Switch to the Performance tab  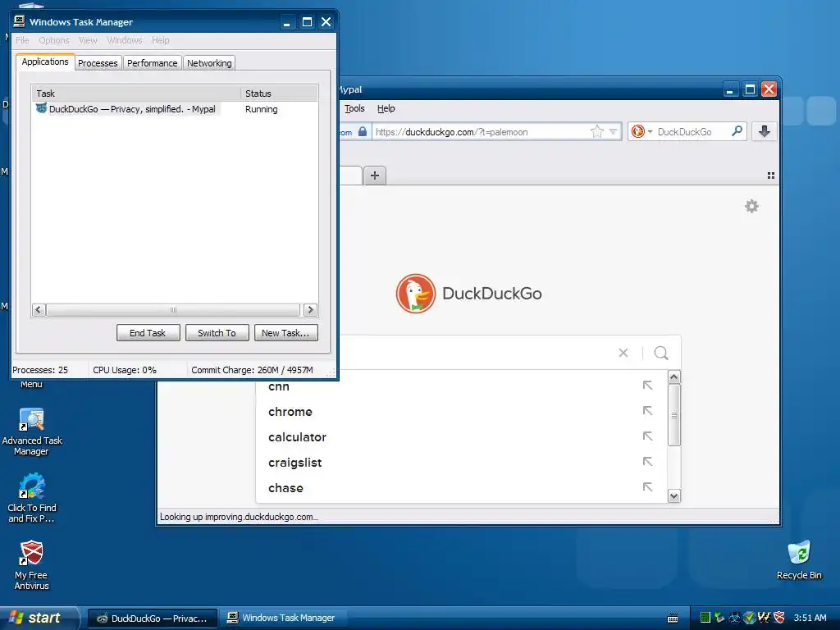[x=152, y=62]
